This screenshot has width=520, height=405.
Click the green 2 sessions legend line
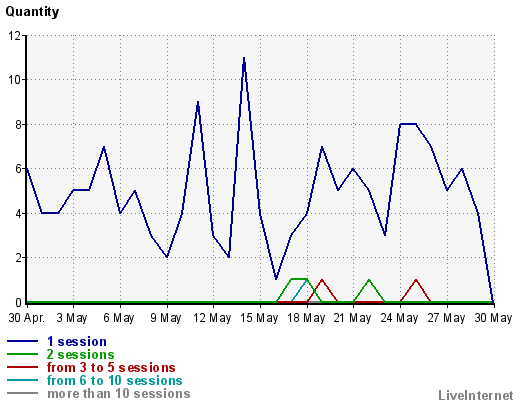pyautogui.click(x=22, y=354)
